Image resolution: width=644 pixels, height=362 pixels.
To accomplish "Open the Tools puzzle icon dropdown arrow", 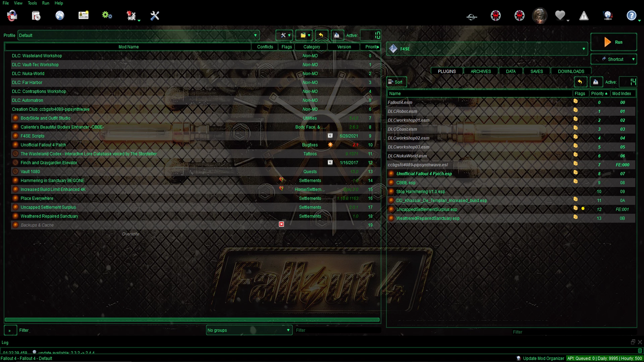I will click(x=139, y=21).
